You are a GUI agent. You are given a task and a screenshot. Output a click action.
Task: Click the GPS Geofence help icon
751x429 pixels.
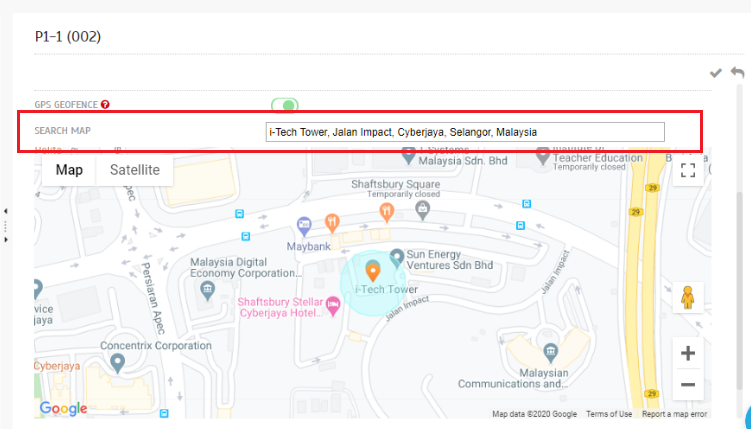click(105, 104)
